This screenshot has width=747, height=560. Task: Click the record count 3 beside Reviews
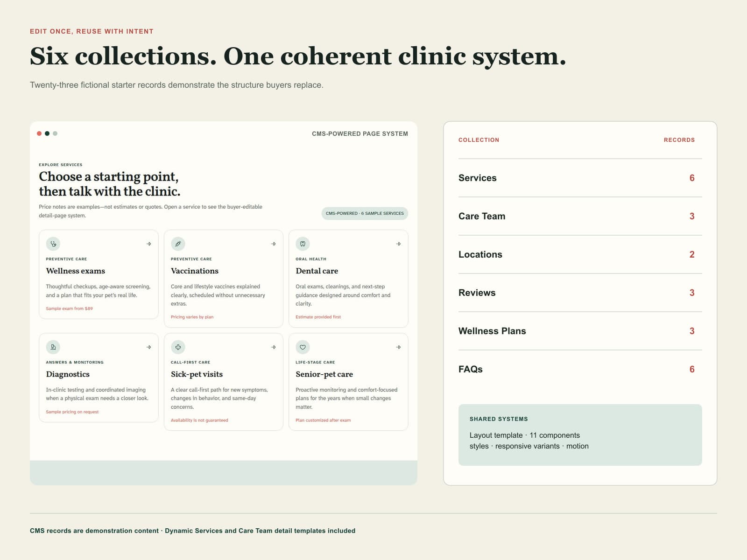point(692,293)
